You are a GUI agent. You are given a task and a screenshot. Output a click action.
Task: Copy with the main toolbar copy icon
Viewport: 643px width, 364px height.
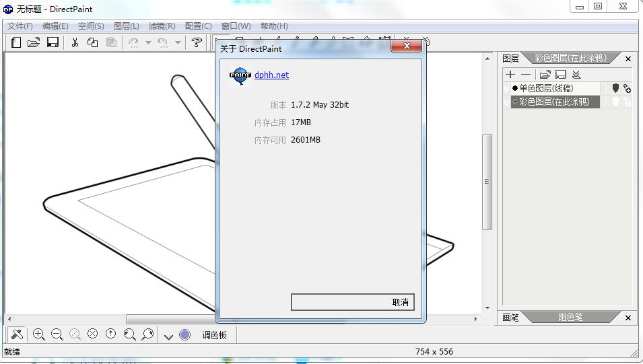(x=93, y=42)
